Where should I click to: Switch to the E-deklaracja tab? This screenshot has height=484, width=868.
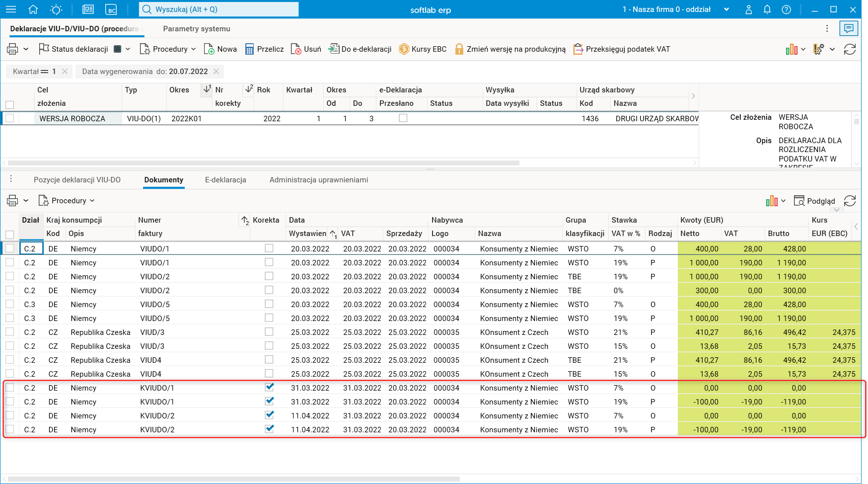[225, 180]
